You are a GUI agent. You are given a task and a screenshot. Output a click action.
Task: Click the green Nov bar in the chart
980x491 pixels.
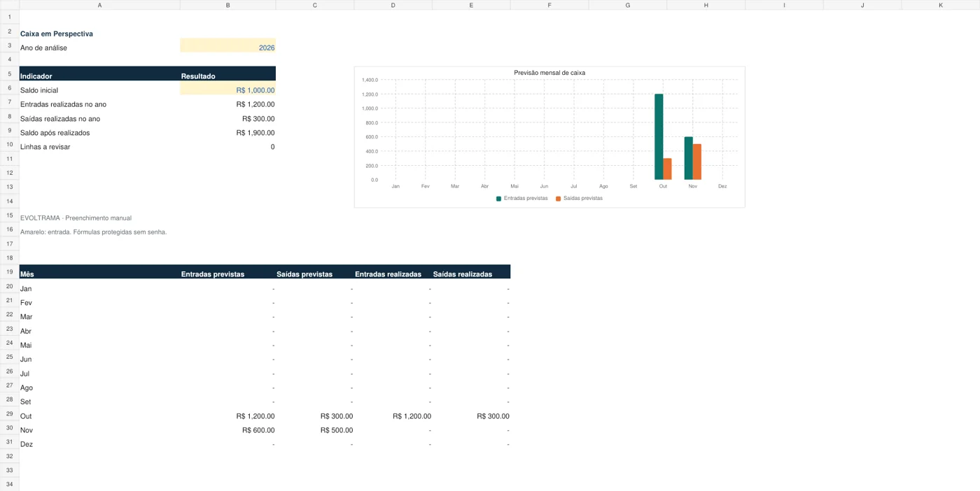click(x=688, y=158)
